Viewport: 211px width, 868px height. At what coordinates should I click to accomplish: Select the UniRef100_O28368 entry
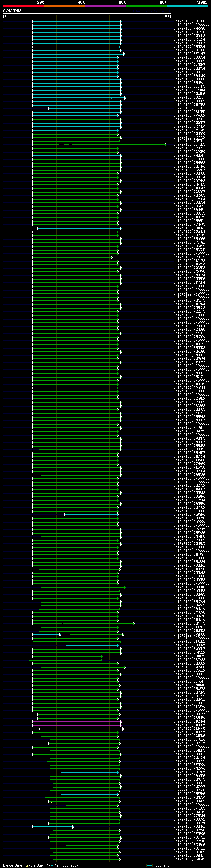point(190,790)
